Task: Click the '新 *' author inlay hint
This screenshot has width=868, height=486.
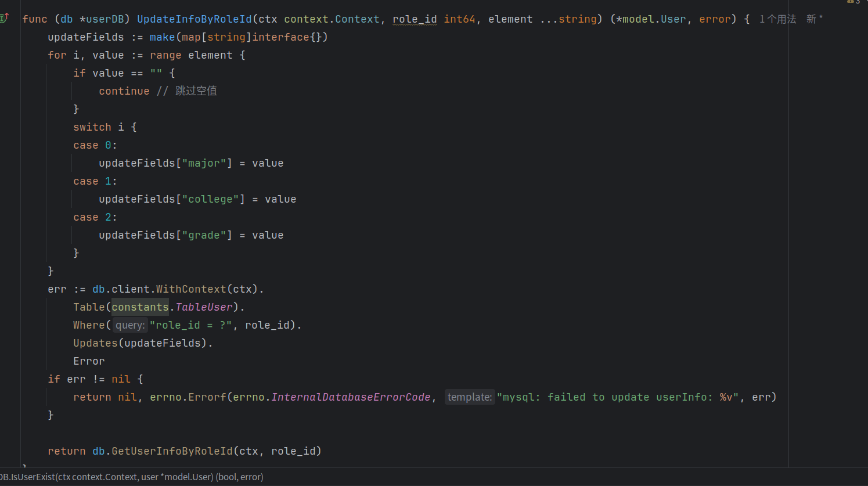Action: coord(815,19)
